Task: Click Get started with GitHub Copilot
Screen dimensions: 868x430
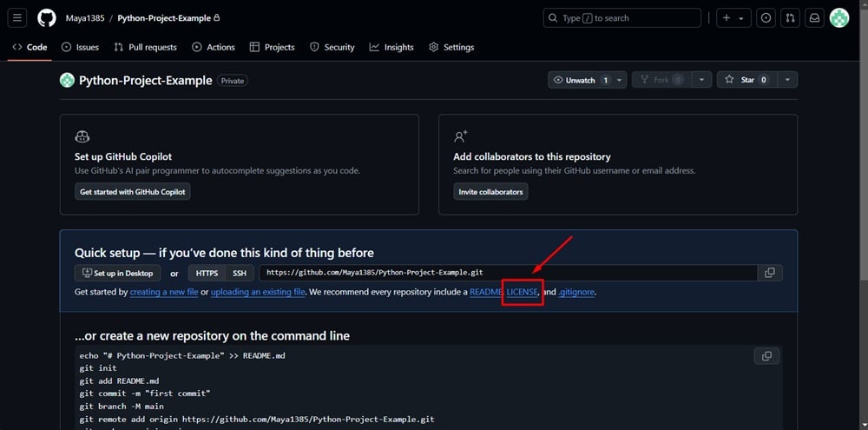Action: pos(132,192)
